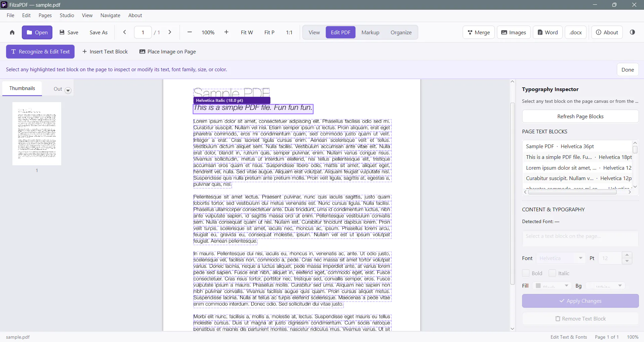
Task: Zoom in with the plus icon
Action: pos(226,32)
